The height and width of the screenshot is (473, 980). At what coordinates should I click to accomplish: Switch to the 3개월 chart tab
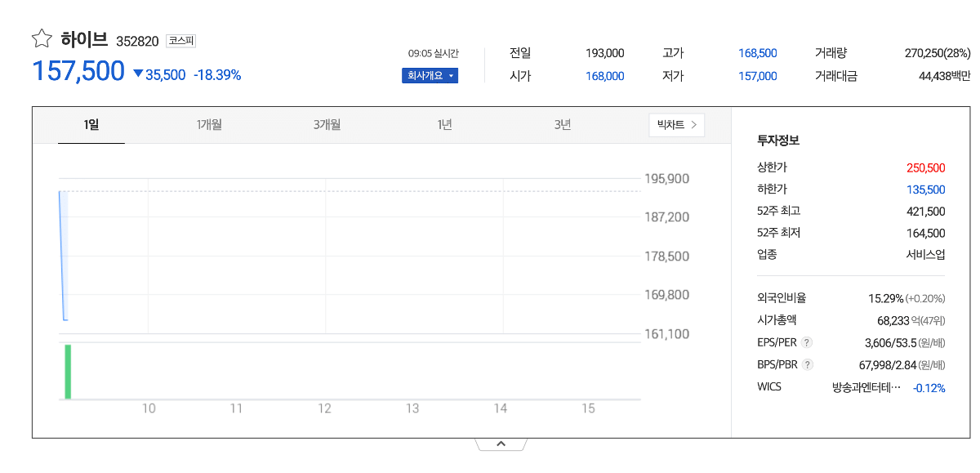pyautogui.click(x=327, y=125)
